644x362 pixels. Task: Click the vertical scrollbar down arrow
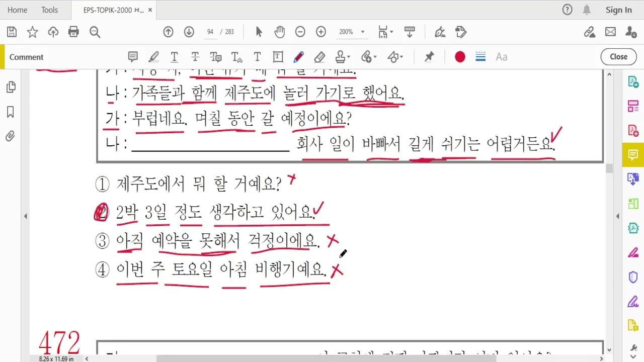(x=609, y=350)
